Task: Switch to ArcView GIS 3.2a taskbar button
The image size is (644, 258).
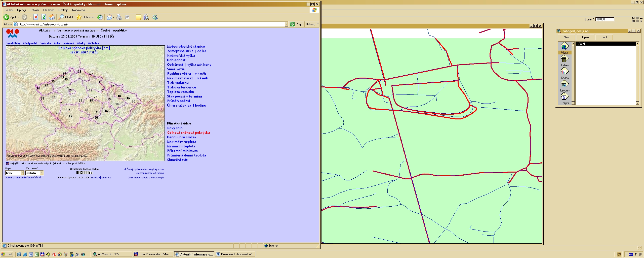Action: [111, 254]
